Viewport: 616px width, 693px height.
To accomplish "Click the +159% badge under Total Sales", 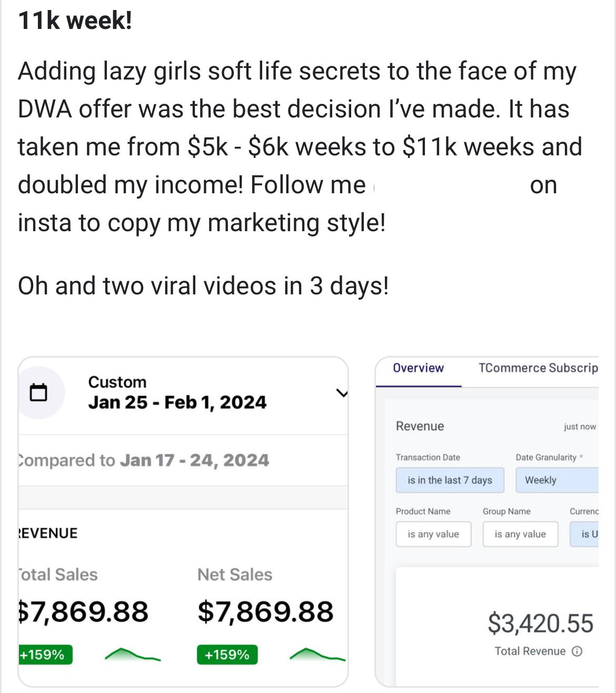I will click(44, 655).
